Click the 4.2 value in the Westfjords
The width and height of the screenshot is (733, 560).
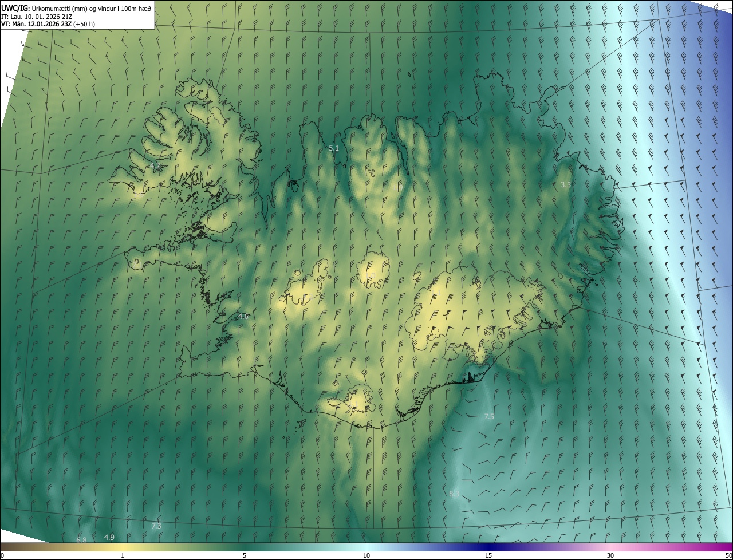click(155, 166)
